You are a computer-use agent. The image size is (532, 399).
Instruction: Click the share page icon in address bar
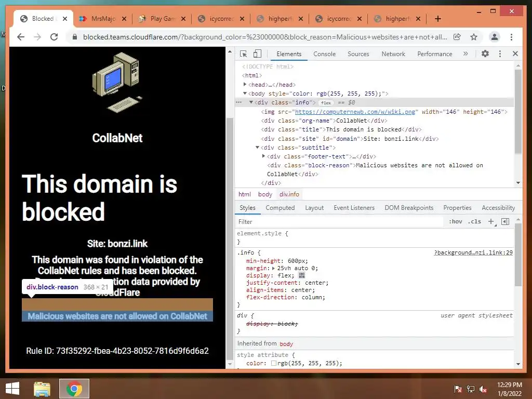pos(457,37)
